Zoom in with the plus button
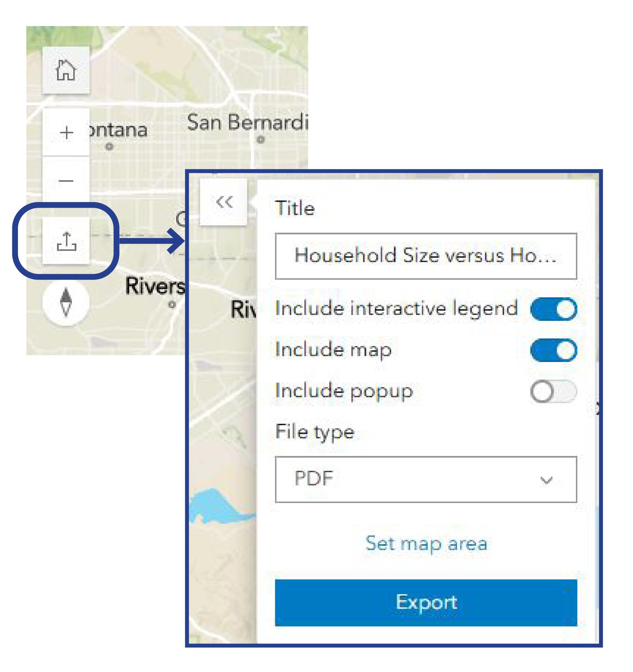Viewport: 633px width, 672px height. (66, 132)
